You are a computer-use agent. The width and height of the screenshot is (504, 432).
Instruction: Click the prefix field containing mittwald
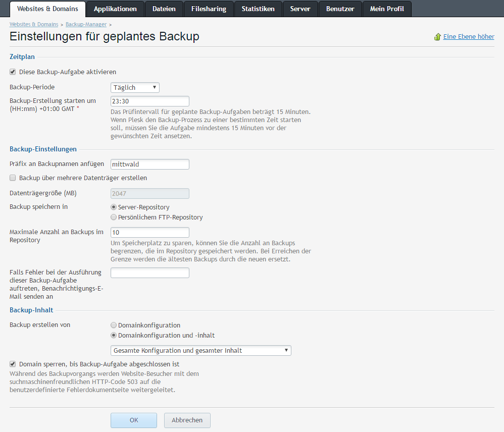pyautogui.click(x=150, y=164)
